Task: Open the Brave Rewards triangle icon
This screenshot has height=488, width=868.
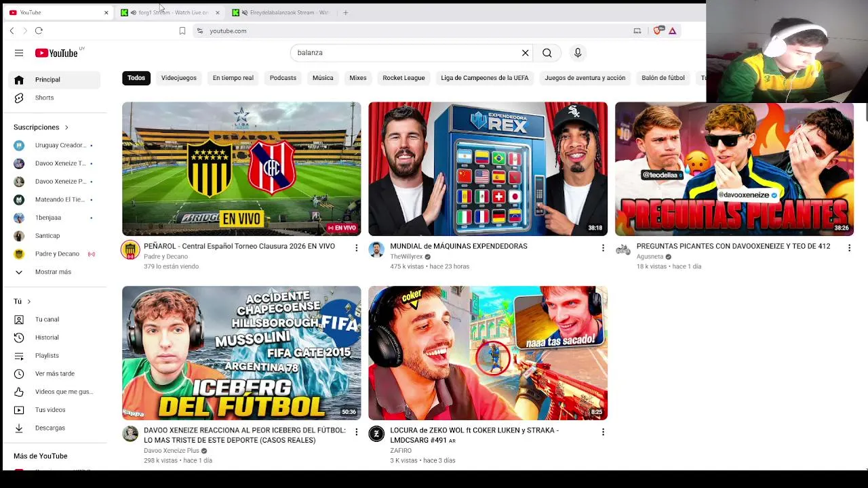Action: point(672,30)
